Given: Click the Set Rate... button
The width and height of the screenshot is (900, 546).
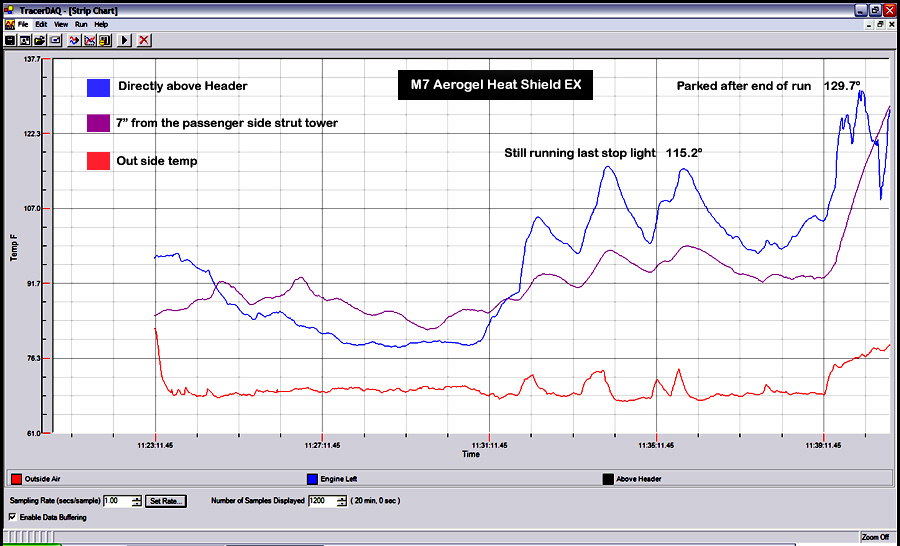Looking at the screenshot, I should [166, 500].
